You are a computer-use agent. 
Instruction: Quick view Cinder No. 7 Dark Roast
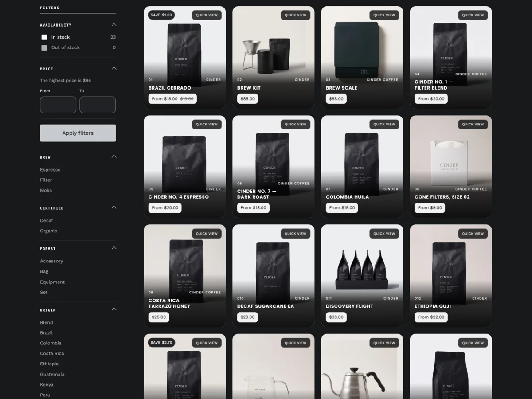coord(295,125)
